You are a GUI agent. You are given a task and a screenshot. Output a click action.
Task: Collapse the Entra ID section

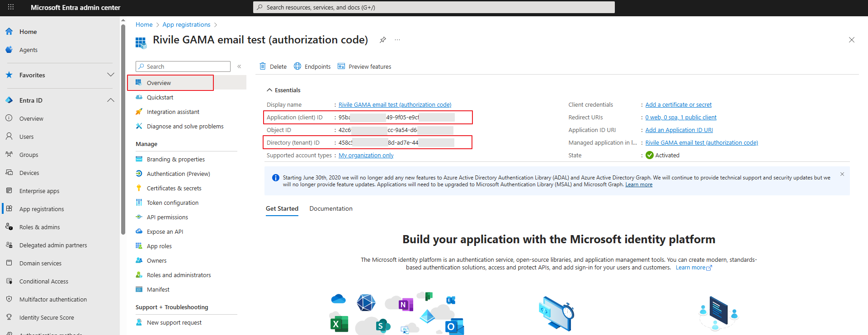click(x=111, y=100)
